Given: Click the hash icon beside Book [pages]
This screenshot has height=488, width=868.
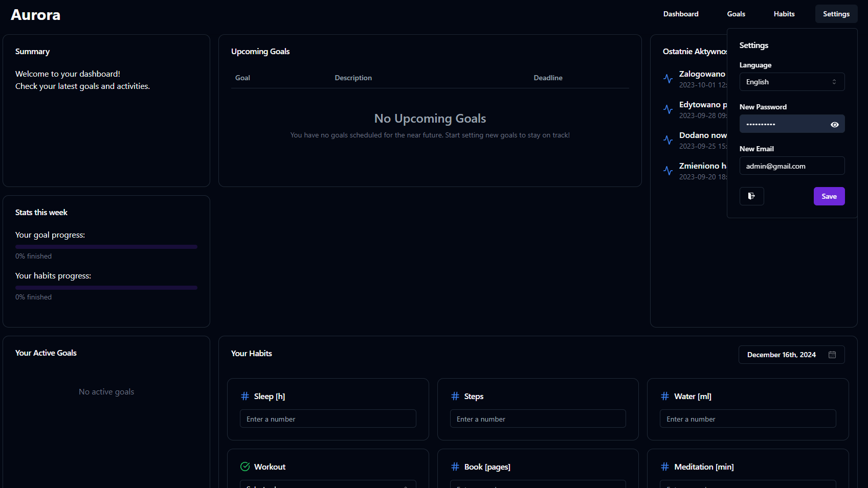Looking at the screenshot, I should point(455,467).
